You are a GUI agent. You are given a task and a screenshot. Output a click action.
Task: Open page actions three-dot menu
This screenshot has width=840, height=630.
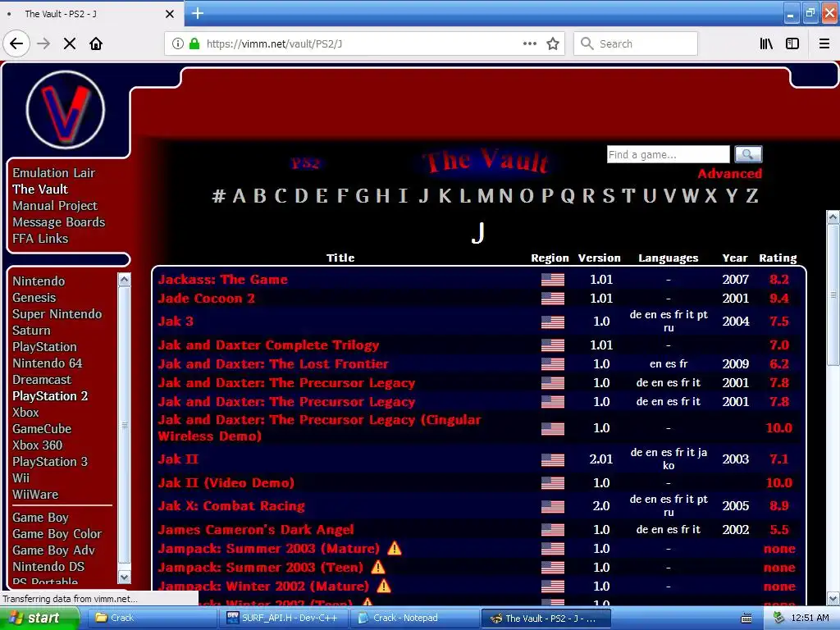point(529,43)
